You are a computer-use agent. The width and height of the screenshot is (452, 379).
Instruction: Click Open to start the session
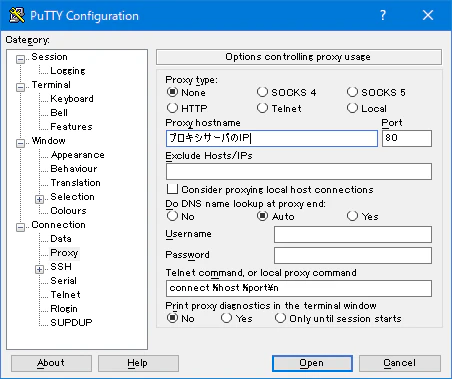pyautogui.click(x=312, y=363)
